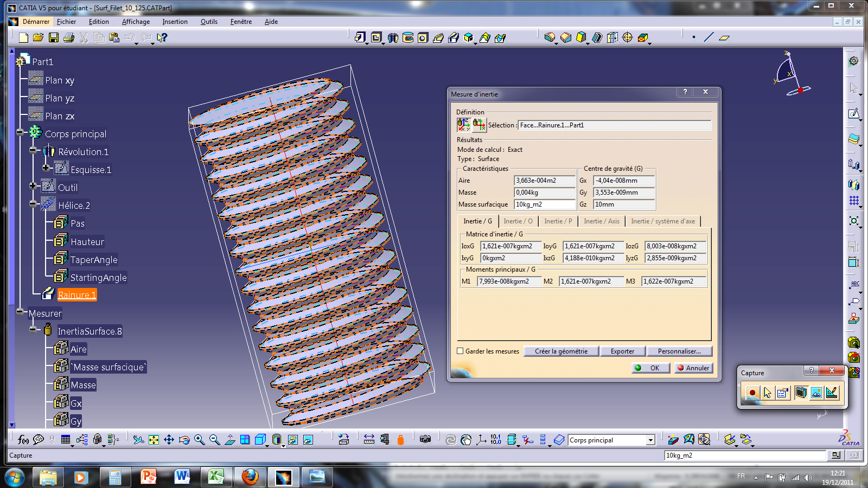Open the Outils menu
Screen dimensions: 868x488
pyautogui.click(x=209, y=22)
